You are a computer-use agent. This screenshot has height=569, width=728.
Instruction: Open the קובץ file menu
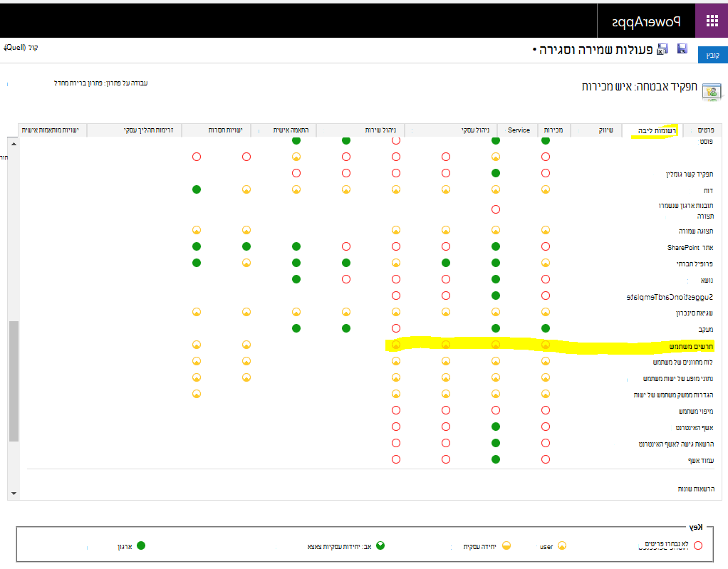(712, 55)
